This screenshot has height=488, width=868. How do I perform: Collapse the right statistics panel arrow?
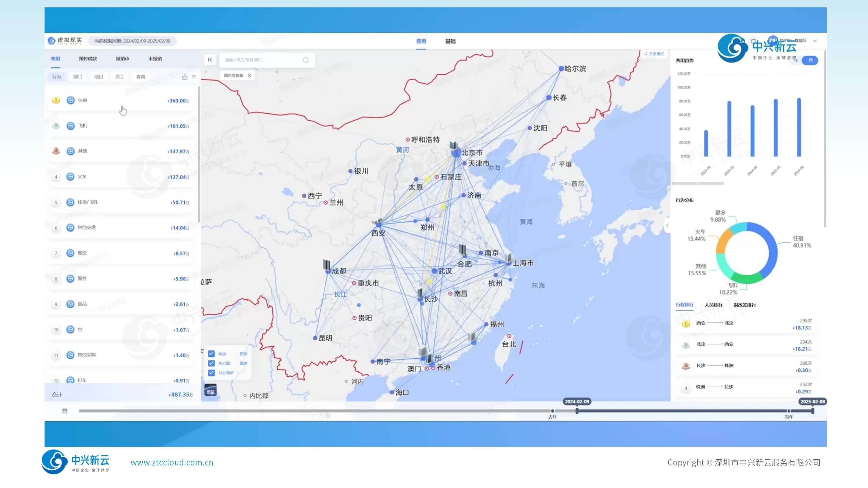pos(667,226)
